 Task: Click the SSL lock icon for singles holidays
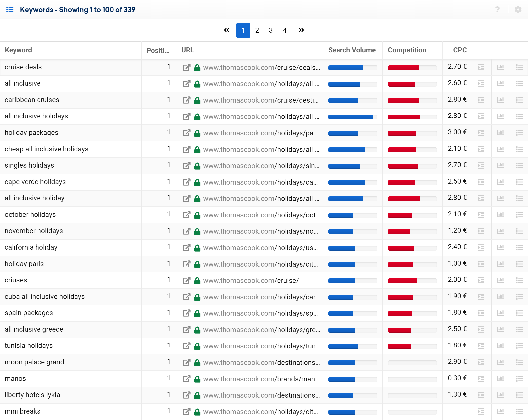tap(197, 166)
